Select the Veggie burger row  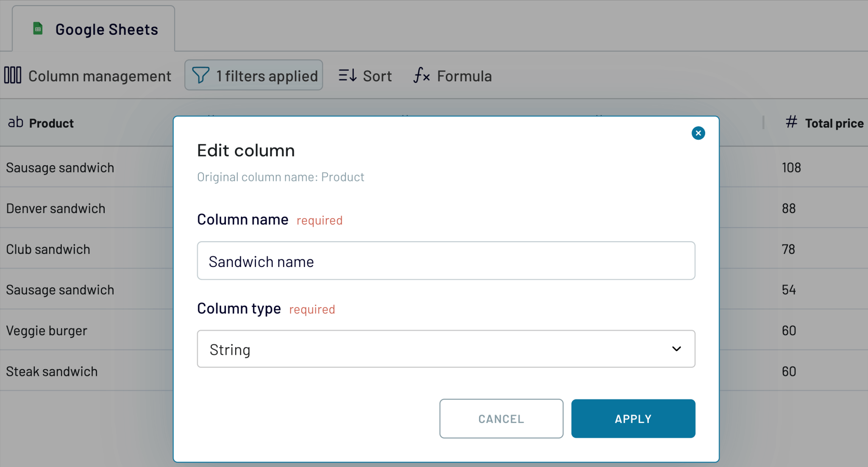pyautogui.click(x=47, y=330)
